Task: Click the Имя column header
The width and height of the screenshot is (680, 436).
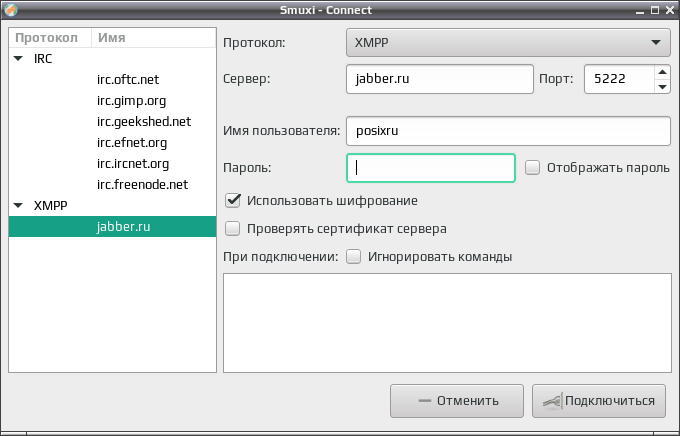Action: pos(154,38)
